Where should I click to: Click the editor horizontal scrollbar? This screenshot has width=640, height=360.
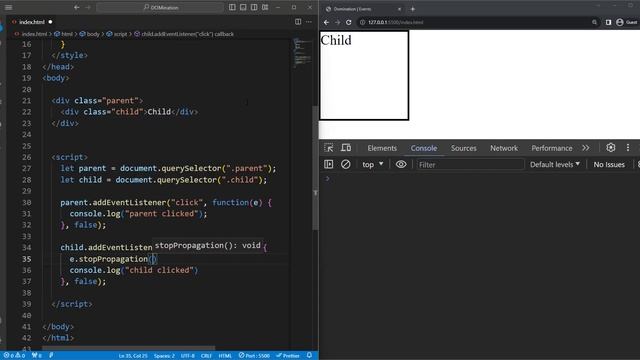[129, 348]
